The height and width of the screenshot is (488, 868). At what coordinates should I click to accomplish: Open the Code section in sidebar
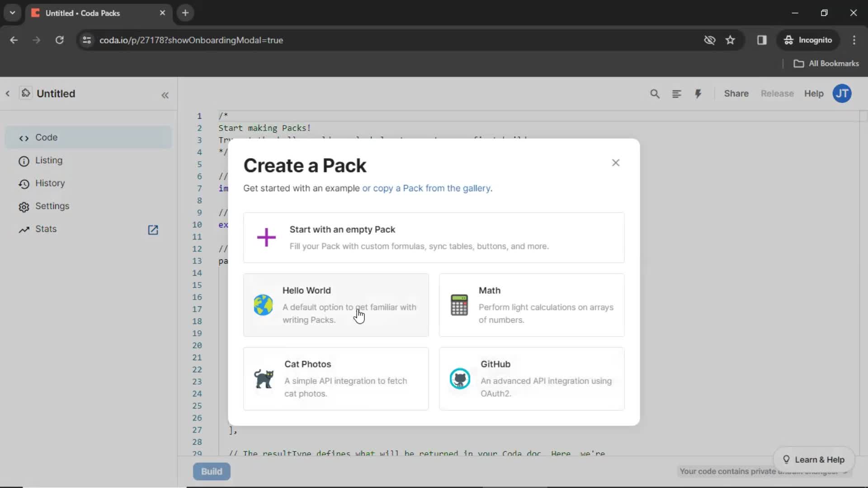[88, 137]
